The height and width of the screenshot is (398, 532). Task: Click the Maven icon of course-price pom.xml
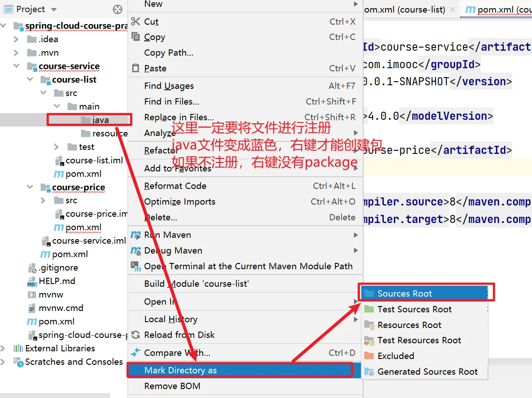[x=59, y=227]
